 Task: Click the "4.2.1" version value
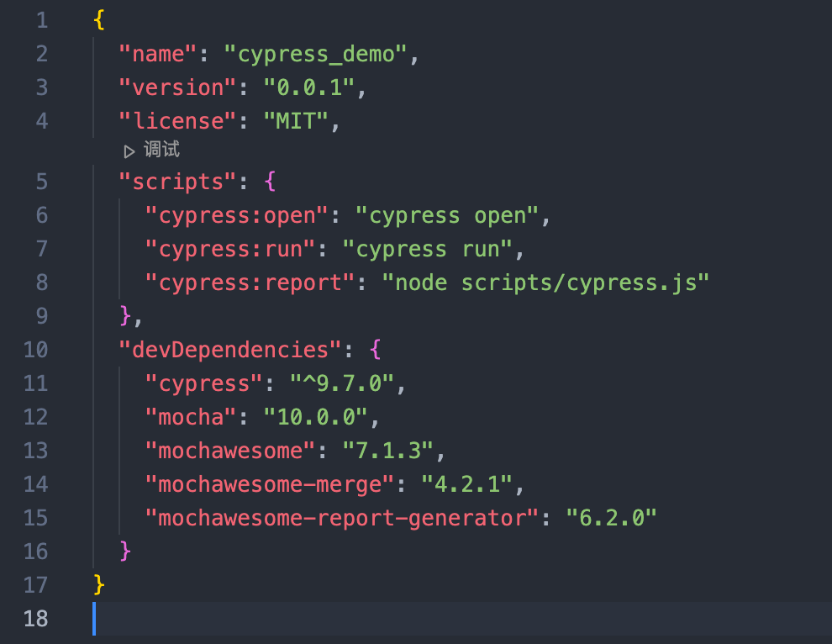click(x=467, y=484)
